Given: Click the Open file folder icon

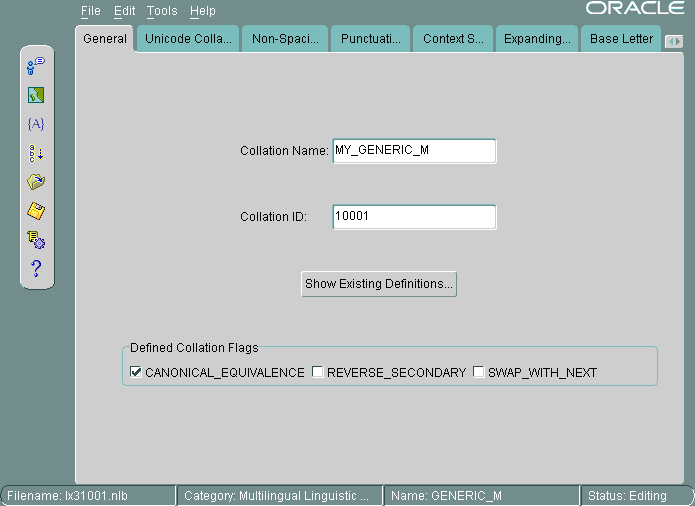Looking at the screenshot, I should (x=36, y=182).
